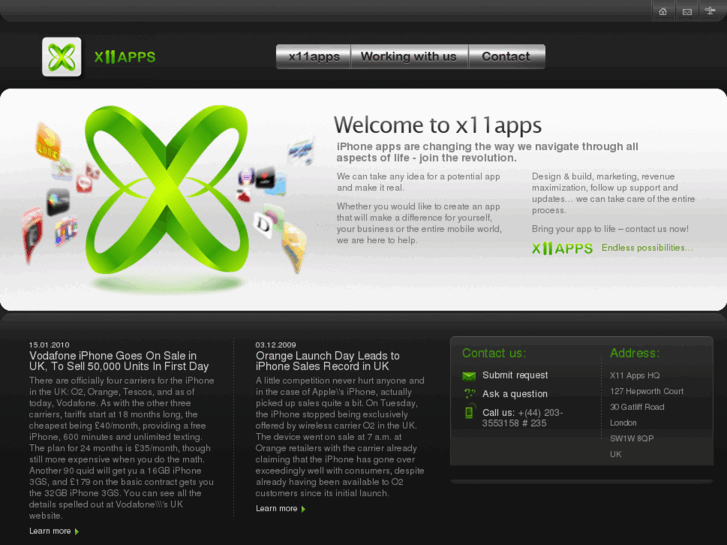Click the Call us phone number text
This screenshot has height=545, width=727.
coord(523,418)
